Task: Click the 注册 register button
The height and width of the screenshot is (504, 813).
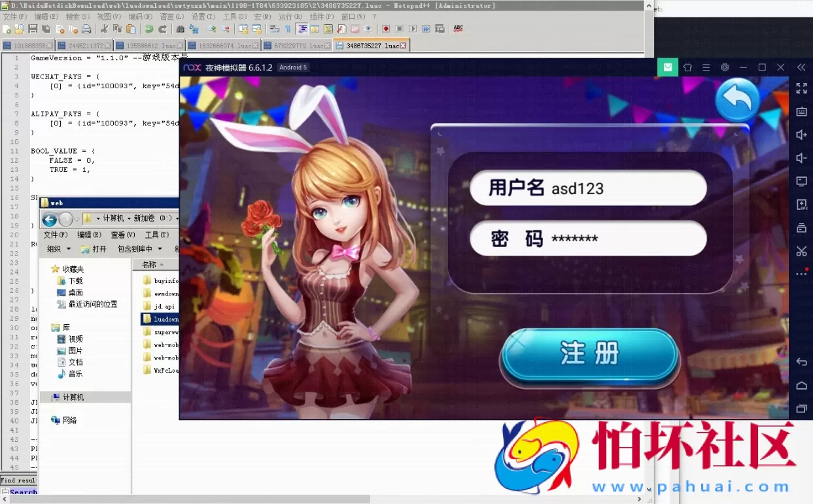Action: (x=589, y=355)
